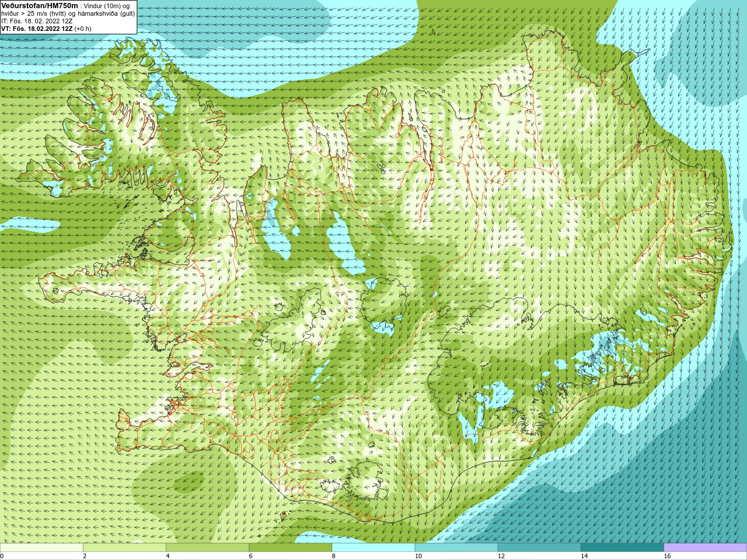Click the "0" label on the wind scale
Viewport: 747px width, 560px height.
click(x=2, y=556)
